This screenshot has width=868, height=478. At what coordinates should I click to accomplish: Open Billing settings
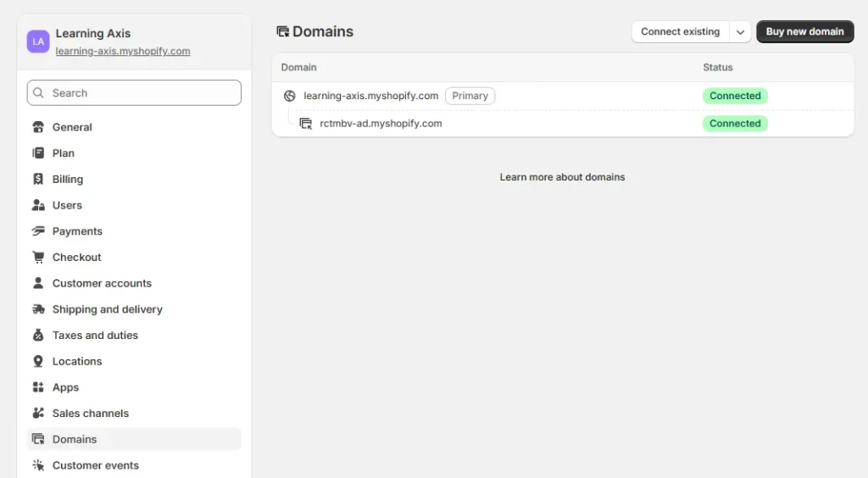coord(134,180)
